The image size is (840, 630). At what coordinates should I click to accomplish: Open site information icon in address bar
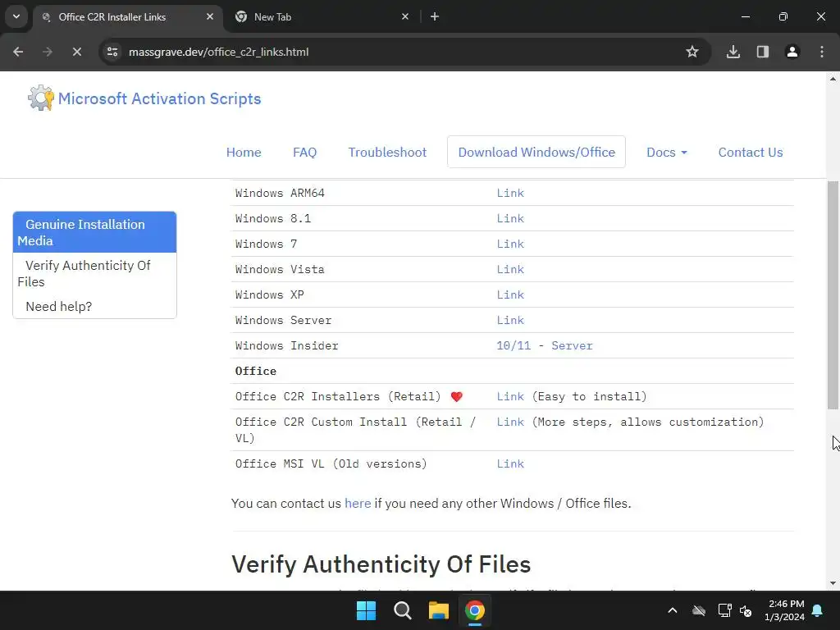[112, 52]
